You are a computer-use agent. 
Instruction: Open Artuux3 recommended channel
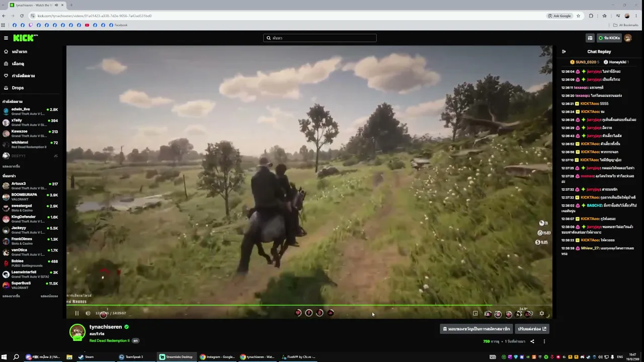click(x=30, y=186)
